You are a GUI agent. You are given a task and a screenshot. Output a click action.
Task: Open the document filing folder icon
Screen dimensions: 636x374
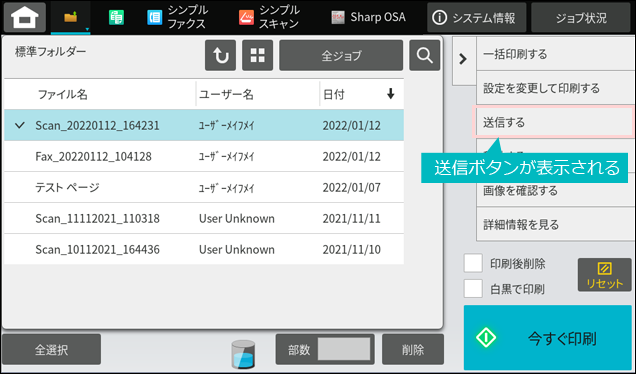point(71,17)
